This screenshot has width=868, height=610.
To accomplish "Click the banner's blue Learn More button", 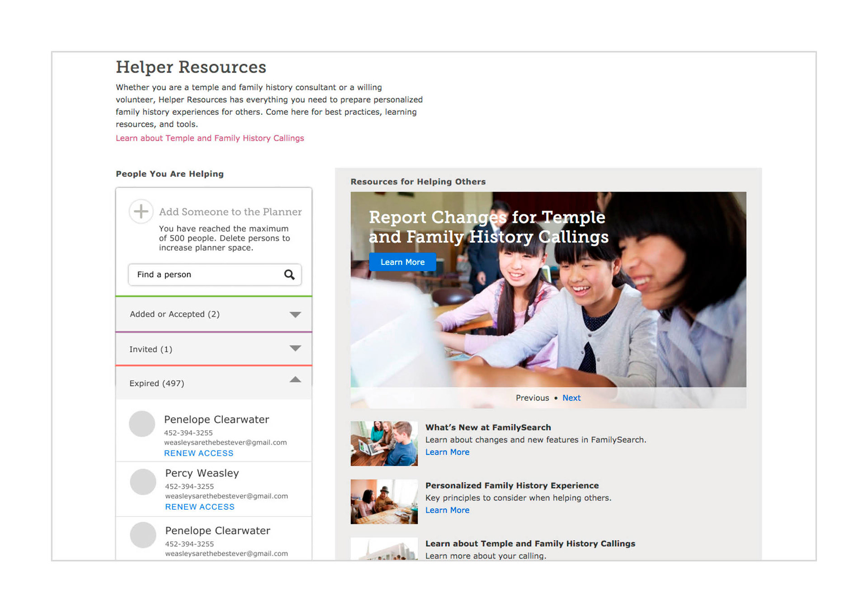I will (402, 262).
